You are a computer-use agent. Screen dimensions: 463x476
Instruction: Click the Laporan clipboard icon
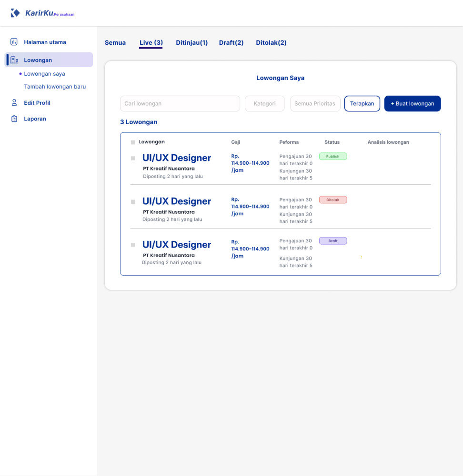click(x=14, y=119)
